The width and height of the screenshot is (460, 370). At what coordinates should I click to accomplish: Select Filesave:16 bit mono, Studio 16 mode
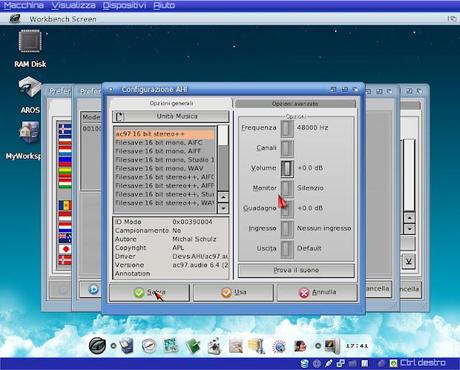[165, 160]
